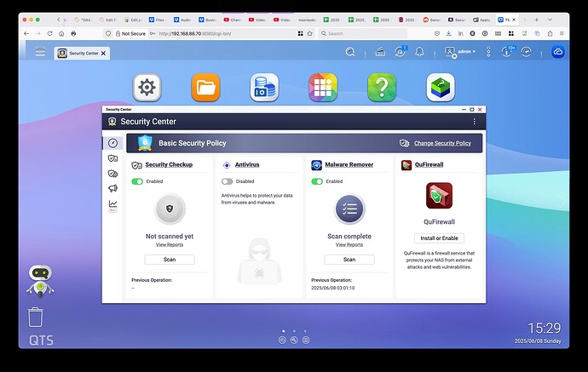Click the Qboost robot assistant icon
This screenshot has width=588, height=372.
(41, 278)
